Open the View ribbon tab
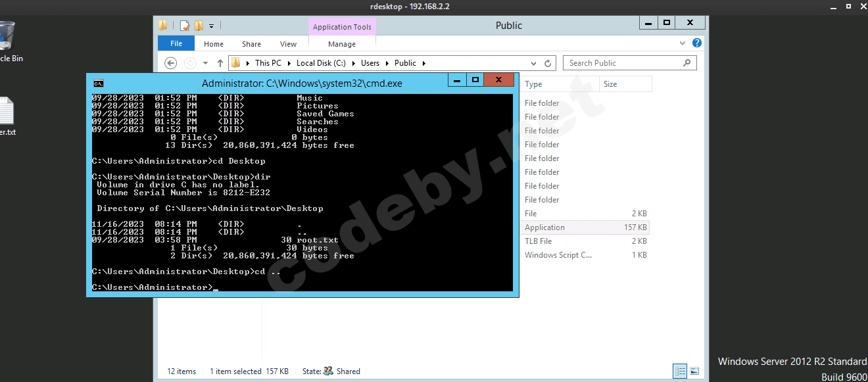 click(x=288, y=44)
